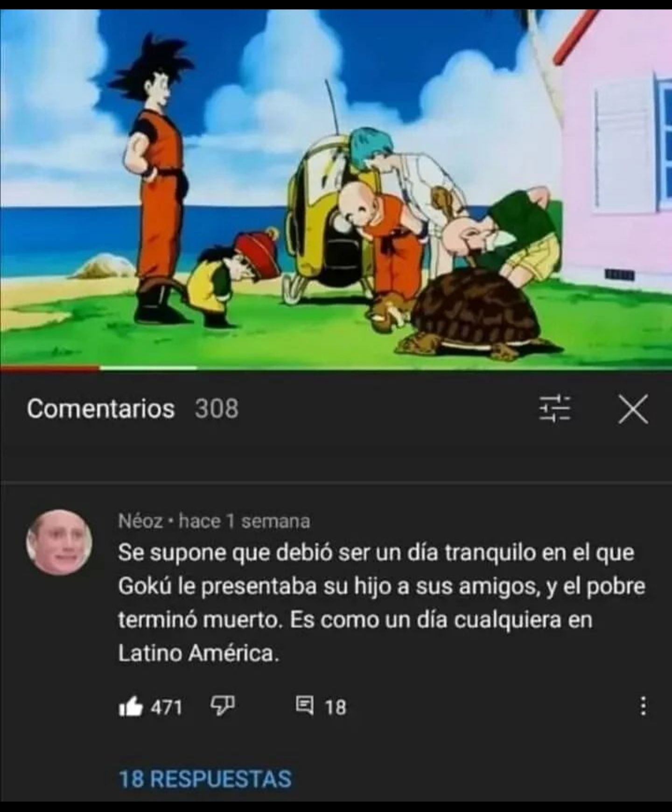The width and height of the screenshot is (672, 812).
Task: Open the three-dot comment options menu
Action: click(x=643, y=706)
